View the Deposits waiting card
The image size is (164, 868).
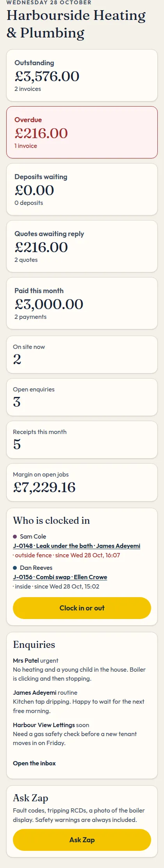pyautogui.click(x=82, y=189)
